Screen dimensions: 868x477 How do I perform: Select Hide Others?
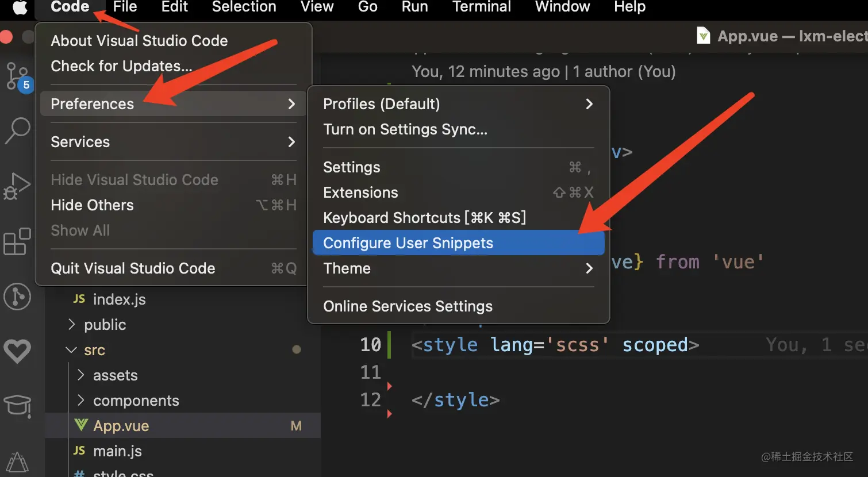point(174,205)
